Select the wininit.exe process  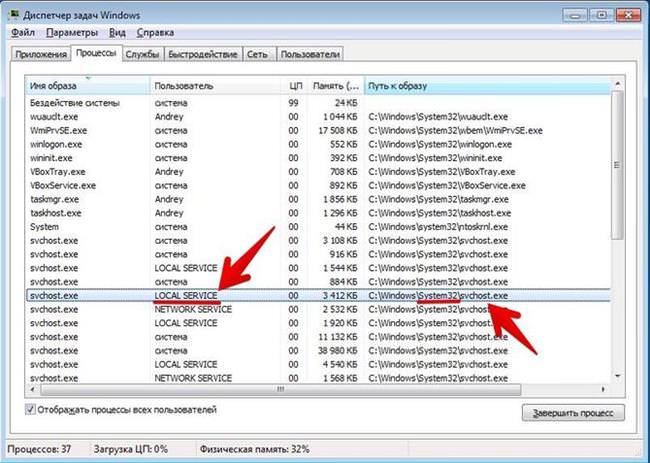(x=318, y=158)
